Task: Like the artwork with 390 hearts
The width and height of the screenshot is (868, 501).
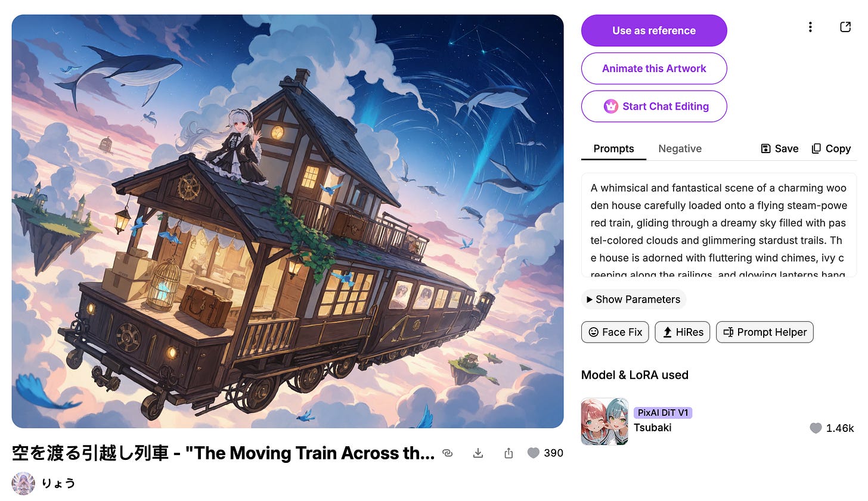Action: point(534,453)
